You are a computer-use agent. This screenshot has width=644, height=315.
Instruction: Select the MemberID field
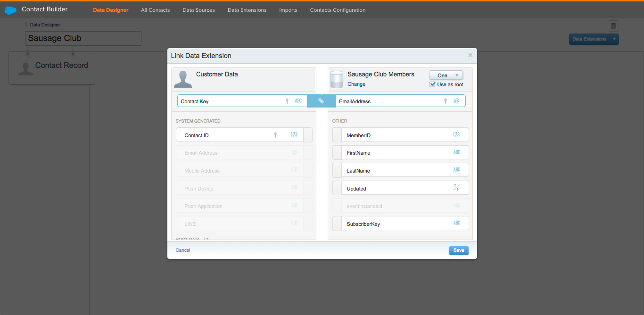[x=405, y=135]
